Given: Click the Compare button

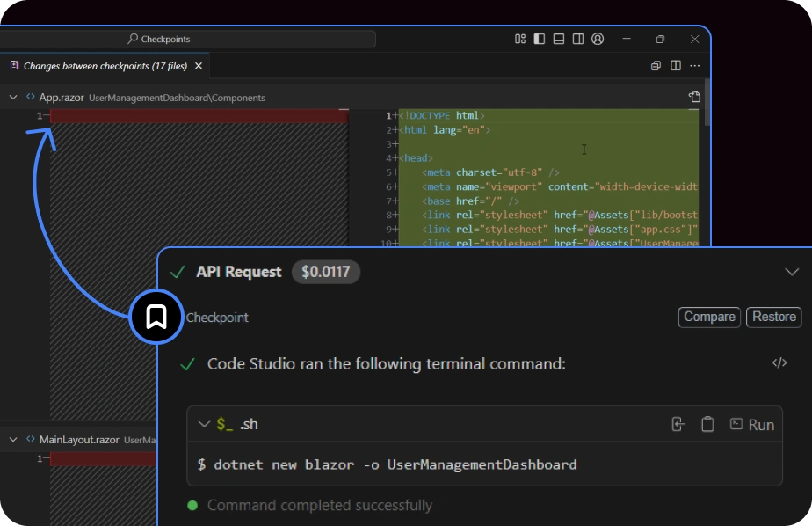Looking at the screenshot, I should [x=708, y=318].
